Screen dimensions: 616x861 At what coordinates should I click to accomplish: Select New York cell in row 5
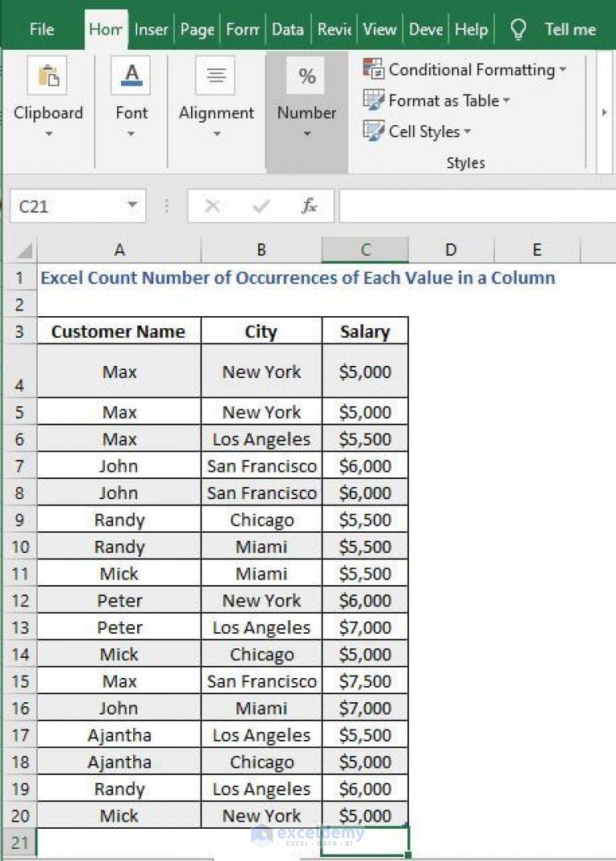tap(261, 412)
